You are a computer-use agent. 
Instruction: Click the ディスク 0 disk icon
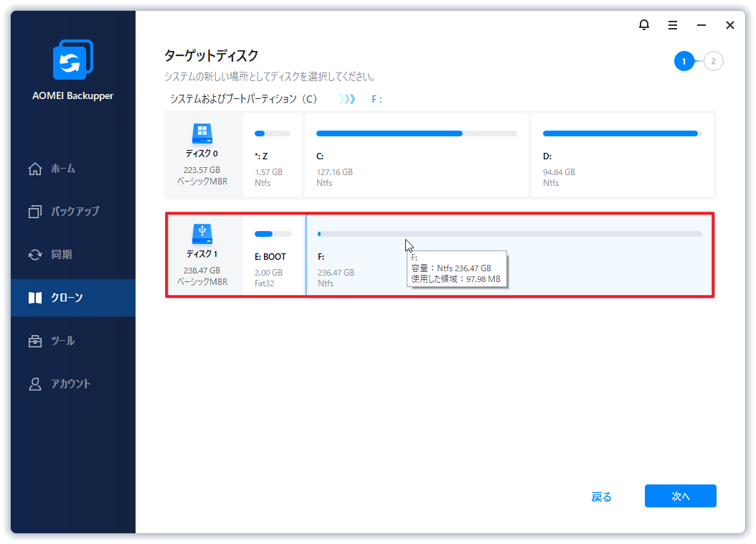[204, 133]
